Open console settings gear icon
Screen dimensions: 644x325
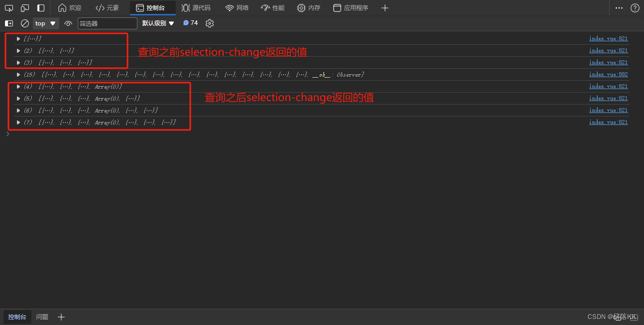[210, 23]
